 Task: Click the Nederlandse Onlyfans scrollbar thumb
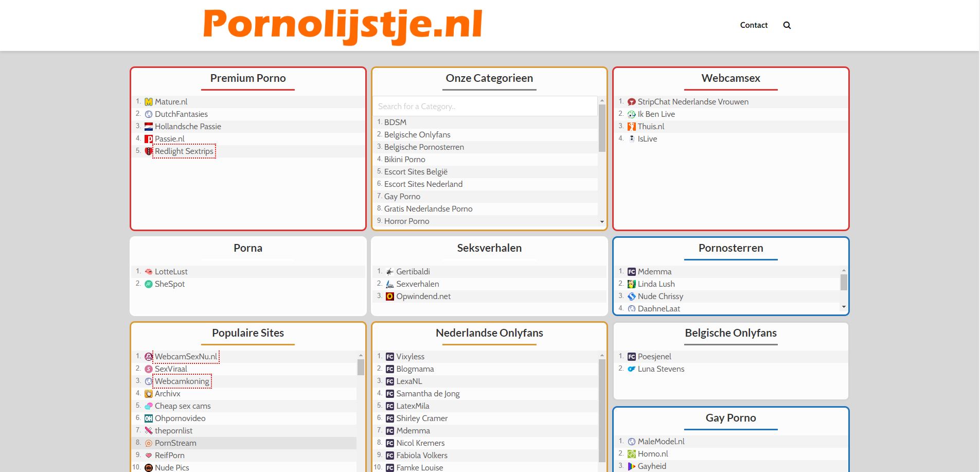tap(602, 410)
